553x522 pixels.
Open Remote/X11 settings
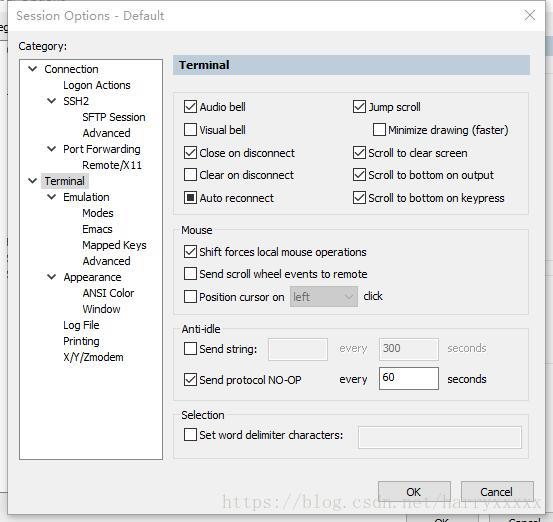(112, 165)
